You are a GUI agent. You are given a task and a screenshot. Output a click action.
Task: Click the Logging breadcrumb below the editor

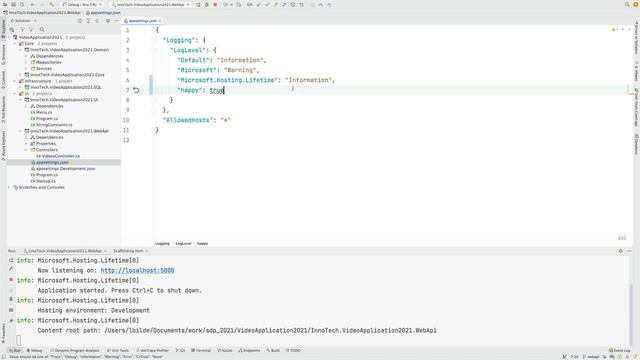pos(162,243)
